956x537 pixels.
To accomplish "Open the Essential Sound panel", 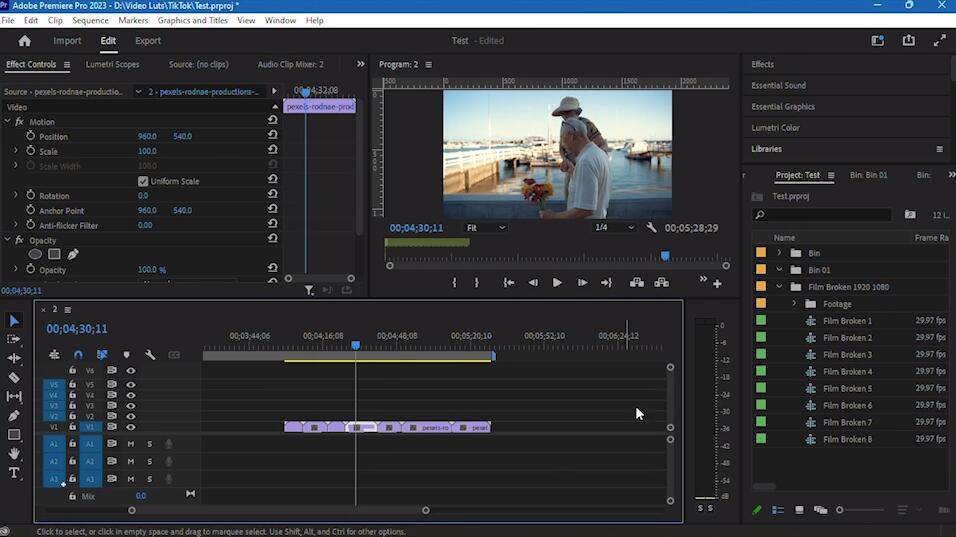I will 779,85.
